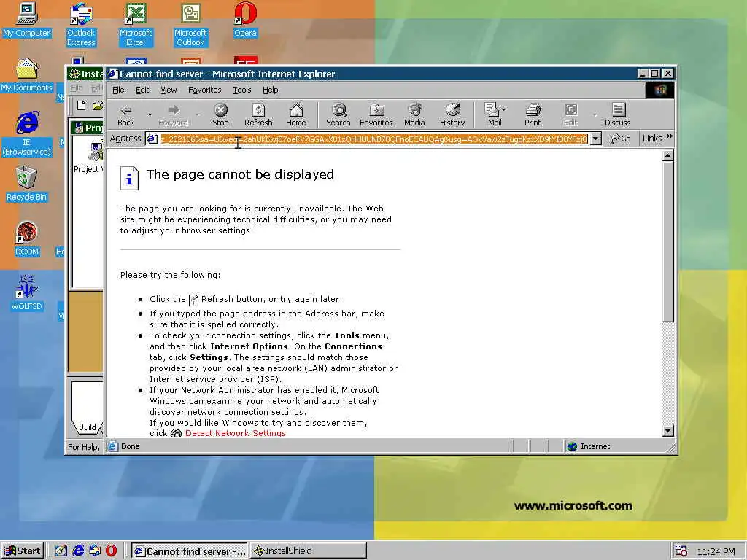The image size is (747, 560).
Task: Open the Start menu
Action: 23,551
